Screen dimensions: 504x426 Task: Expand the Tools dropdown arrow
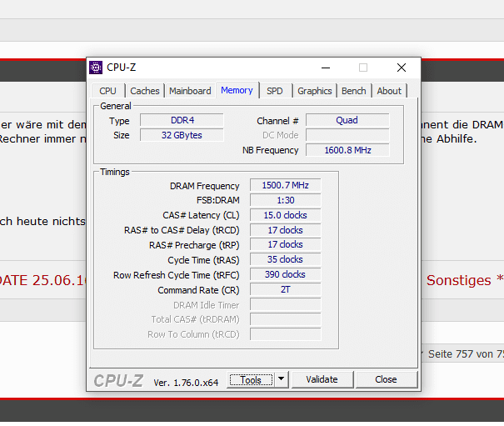click(x=282, y=379)
